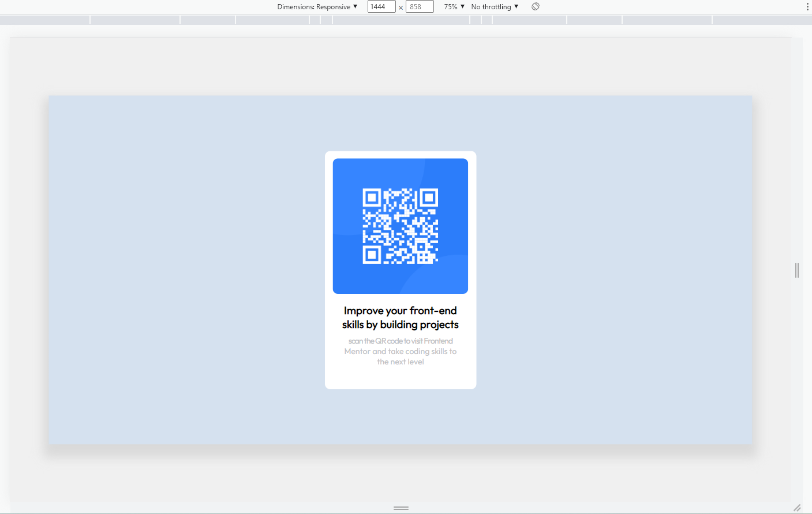The height and width of the screenshot is (514, 812).
Task: Click the No throttling menu item
Action: click(x=494, y=6)
